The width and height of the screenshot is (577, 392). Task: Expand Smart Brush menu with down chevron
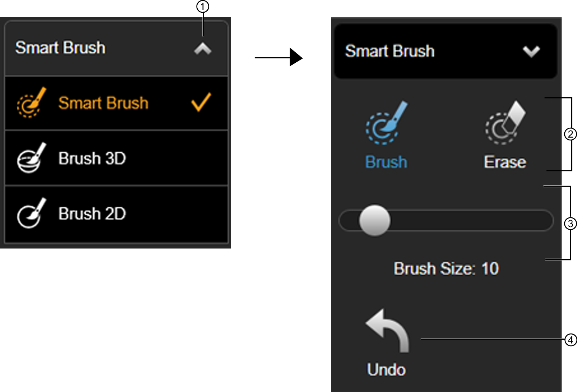pyautogui.click(x=532, y=51)
